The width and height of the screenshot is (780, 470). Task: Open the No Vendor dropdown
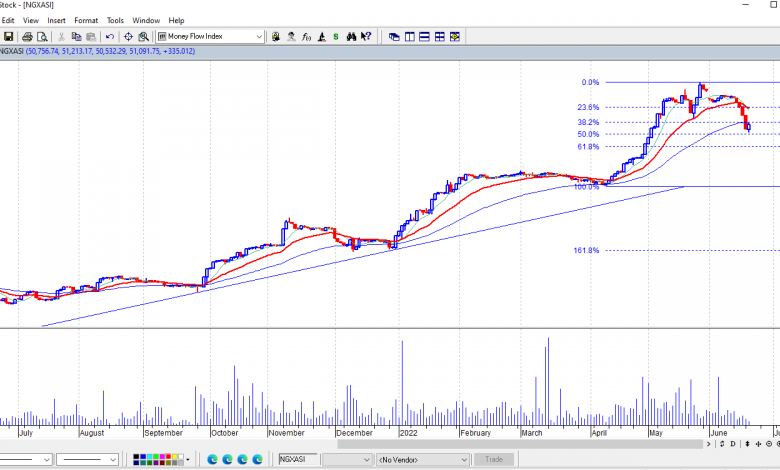click(463, 459)
